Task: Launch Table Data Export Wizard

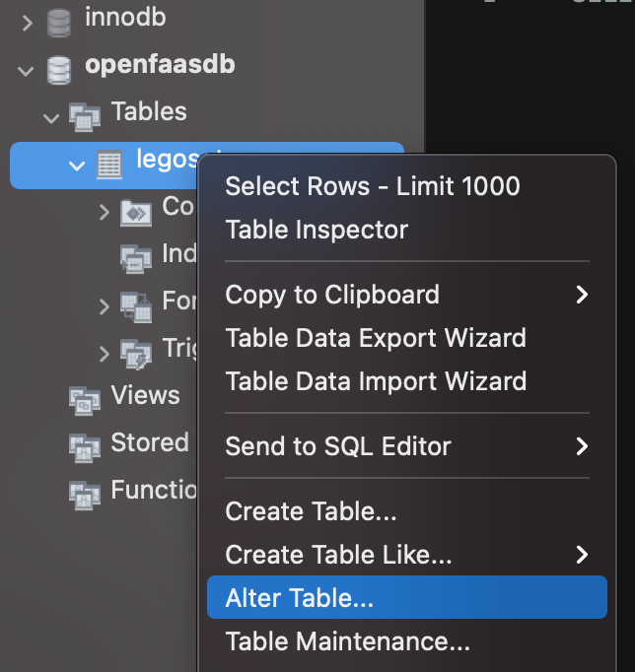Action: click(376, 338)
